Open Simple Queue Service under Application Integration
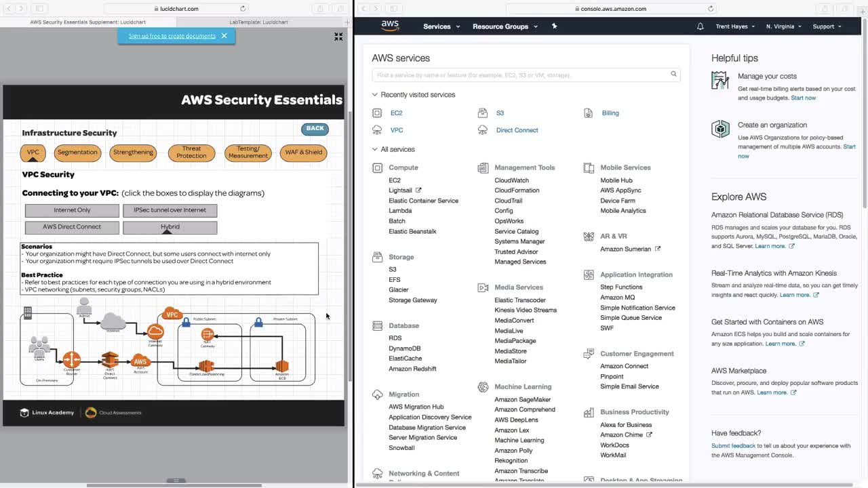This screenshot has width=868, height=488. tap(631, 318)
